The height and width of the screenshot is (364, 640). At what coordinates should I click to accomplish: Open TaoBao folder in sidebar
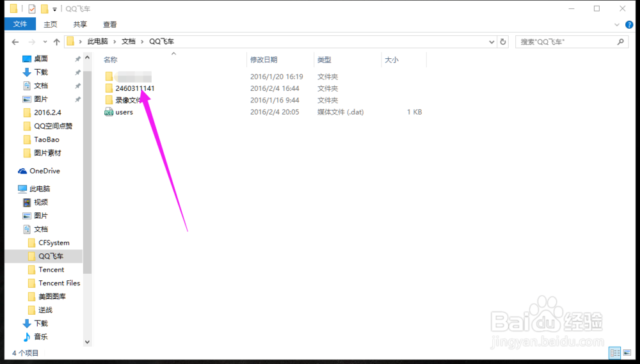click(x=47, y=139)
